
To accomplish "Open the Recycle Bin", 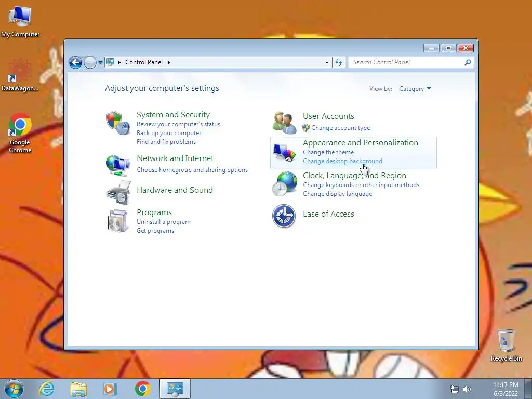I will (x=506, y=345).
